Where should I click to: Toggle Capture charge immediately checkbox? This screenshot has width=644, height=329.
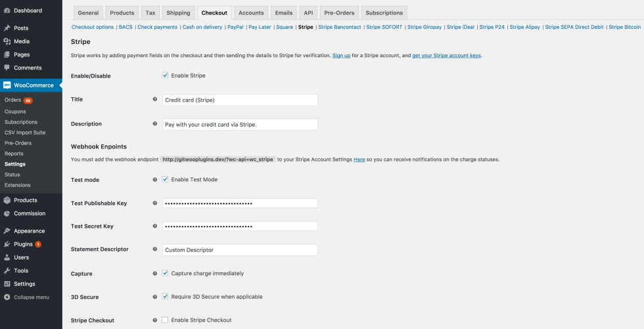tap(165, 273)
